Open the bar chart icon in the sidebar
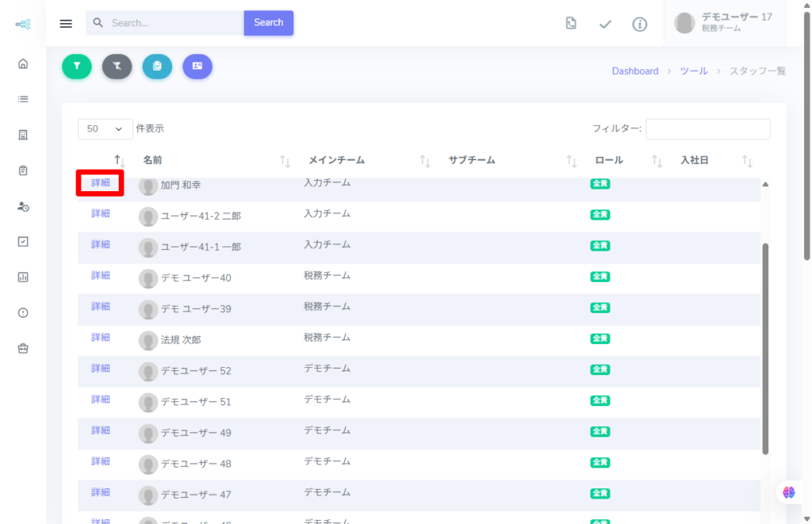The image size is (812, 524). tap(23, 277)
